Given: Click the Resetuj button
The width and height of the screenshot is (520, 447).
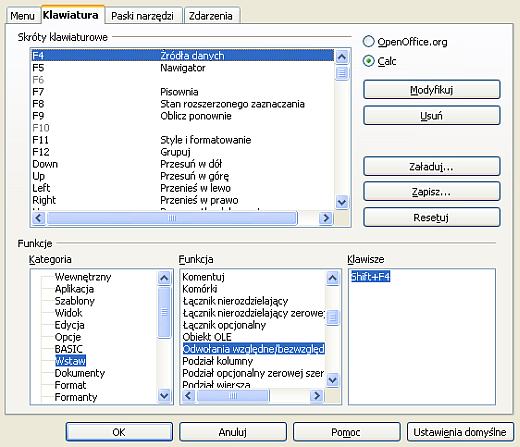Looking at the screenshot, I should pyautogui.click(x=432, y=217).
